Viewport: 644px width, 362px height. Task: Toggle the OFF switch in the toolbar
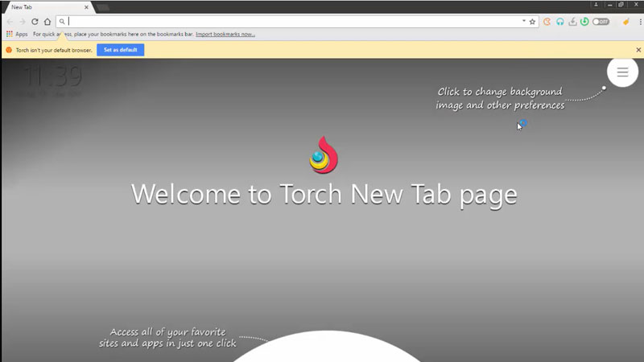click(x=601, y=22)
